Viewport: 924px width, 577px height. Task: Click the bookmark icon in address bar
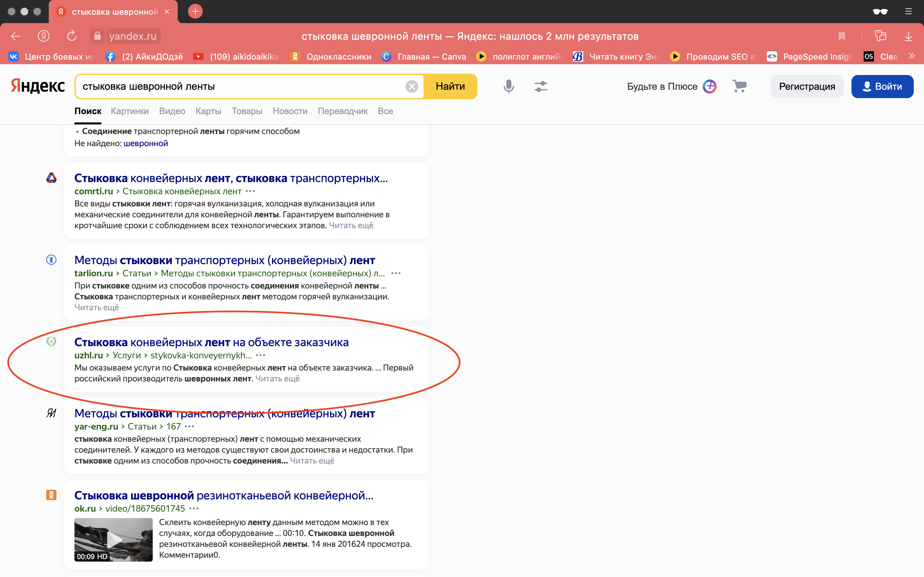[x=842, y=36]
